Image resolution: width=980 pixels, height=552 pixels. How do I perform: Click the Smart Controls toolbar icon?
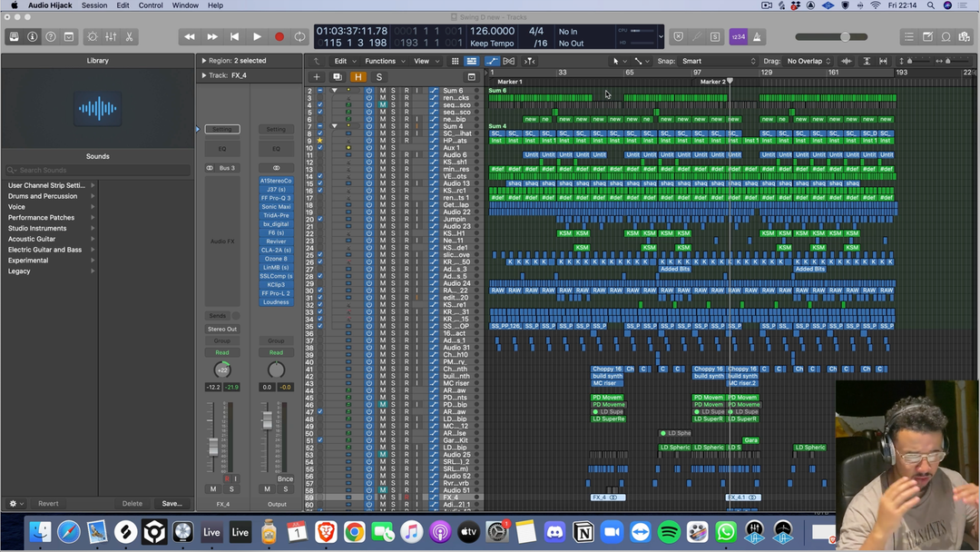(92, 37)
